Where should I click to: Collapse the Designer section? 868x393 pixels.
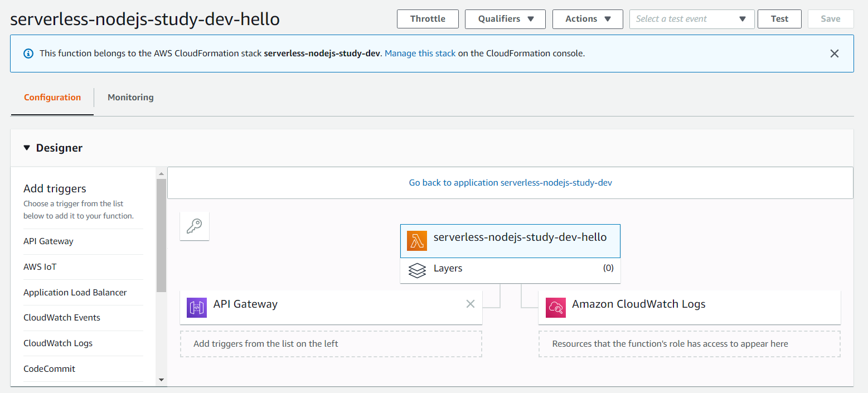coord(27,148)
